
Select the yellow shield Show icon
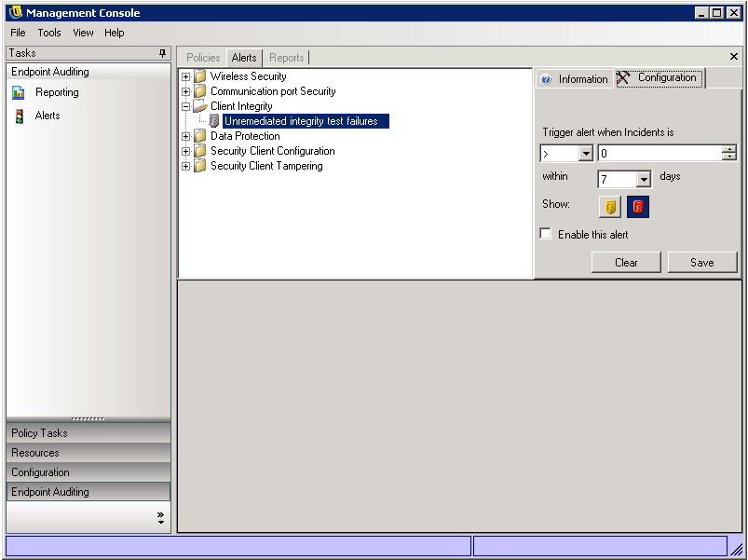[610, 207]
